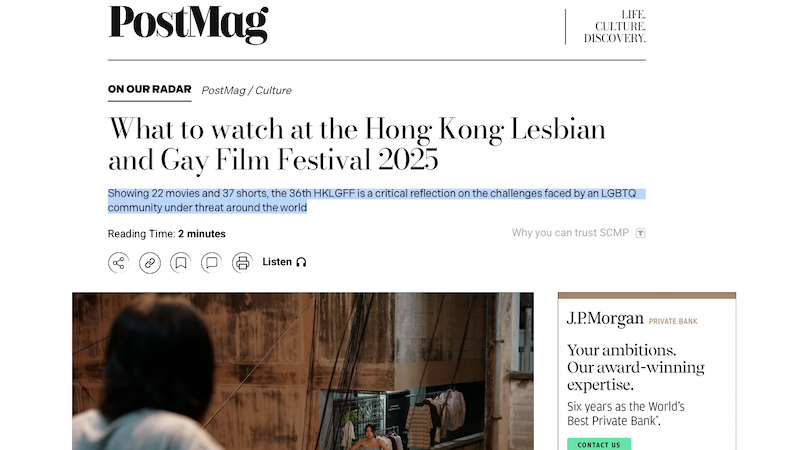Screen dimensions: 800x450
Task: Go to the On Our Radar section
Action: 149,89
